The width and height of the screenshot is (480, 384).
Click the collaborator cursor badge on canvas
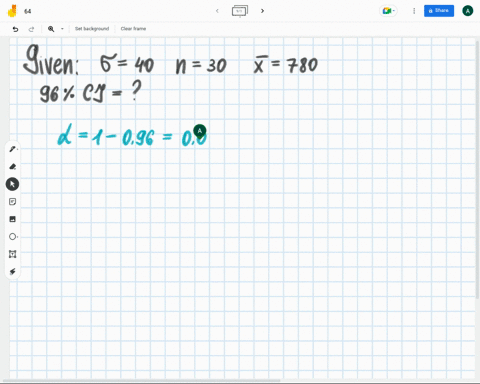(x=200, y=131)
